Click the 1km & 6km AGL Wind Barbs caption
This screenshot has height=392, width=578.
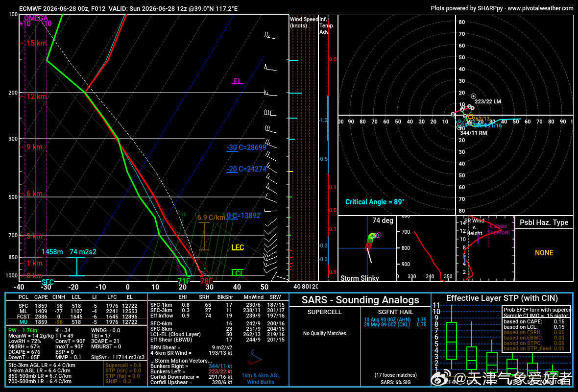(x=261, y=379)
